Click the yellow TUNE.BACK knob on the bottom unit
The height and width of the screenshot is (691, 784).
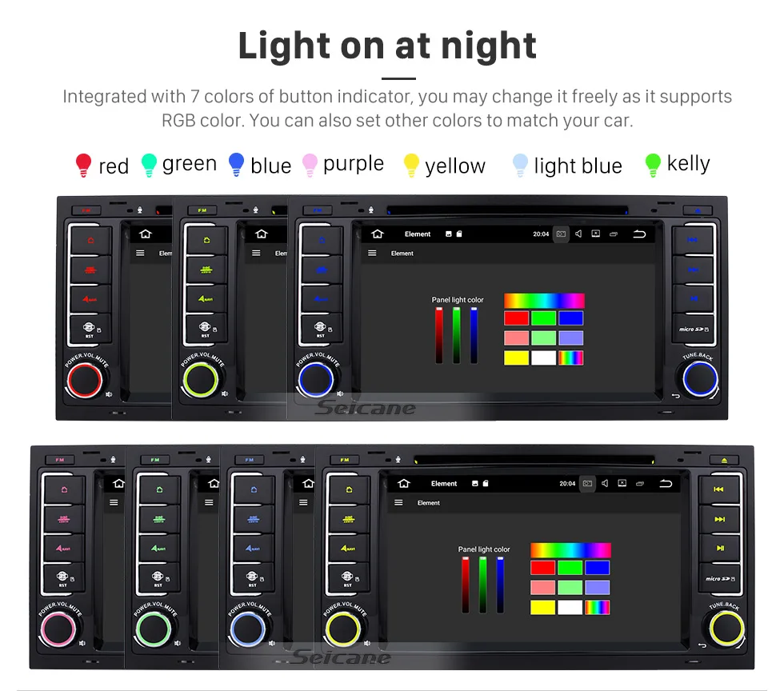(726, 628)
